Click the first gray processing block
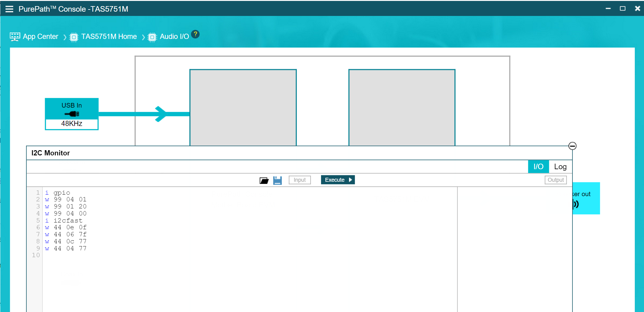 (243, 108)
